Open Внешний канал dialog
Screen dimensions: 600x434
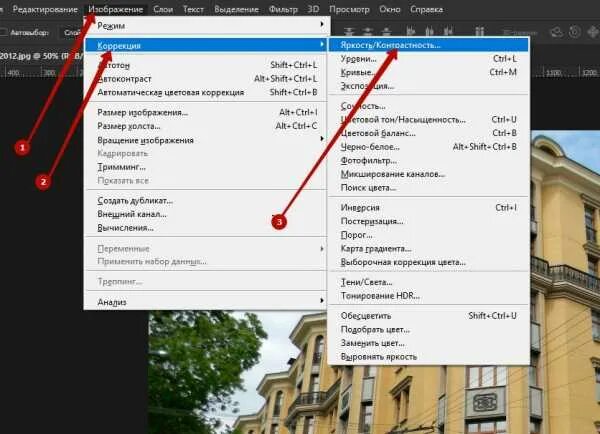(205, 214)
